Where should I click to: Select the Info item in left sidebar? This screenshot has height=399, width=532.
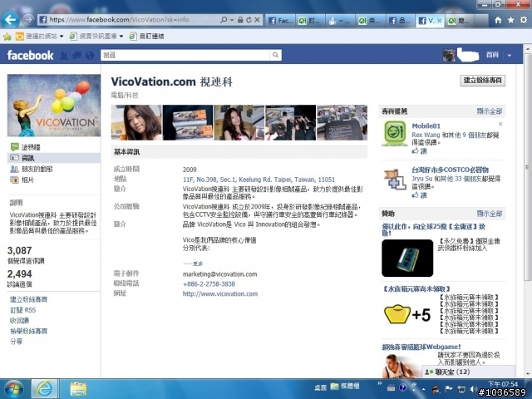53,158
